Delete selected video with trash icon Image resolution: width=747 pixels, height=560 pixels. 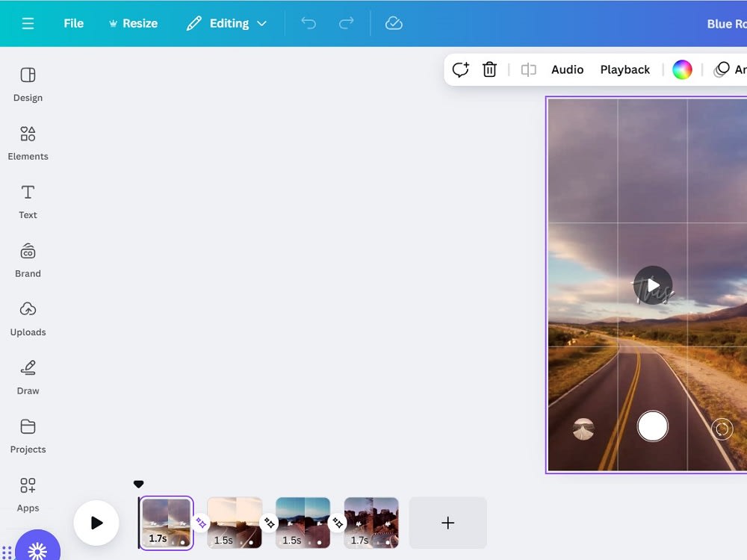pos(489,69)
